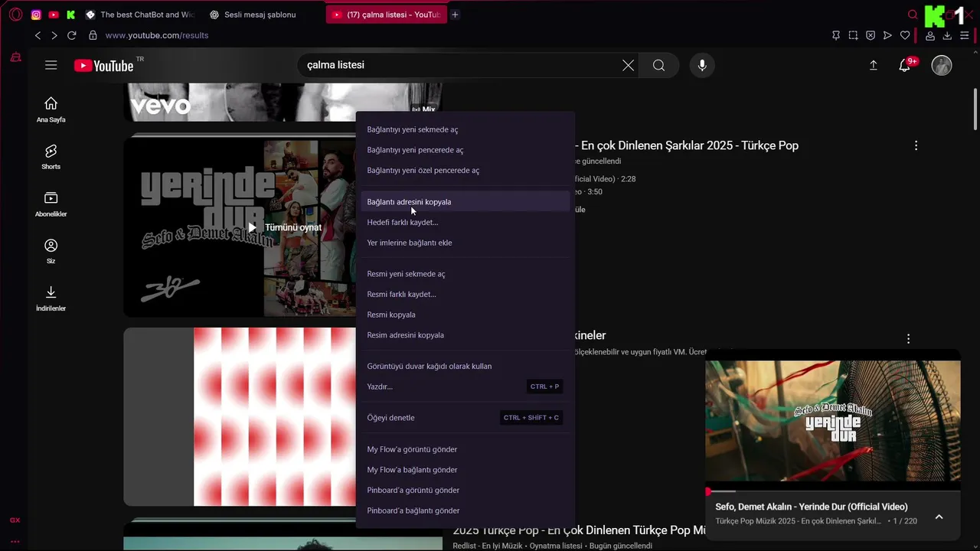Run the YouTube search magnifier button

658,65
